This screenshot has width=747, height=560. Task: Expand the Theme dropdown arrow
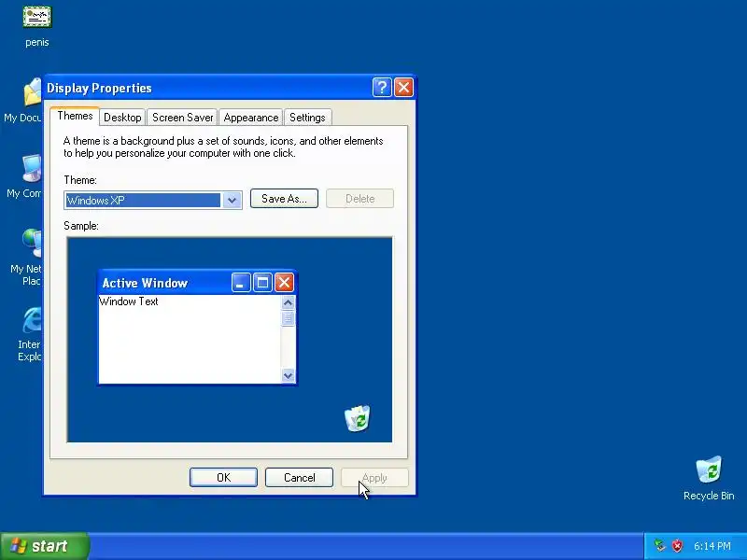[x=232, y=201]
